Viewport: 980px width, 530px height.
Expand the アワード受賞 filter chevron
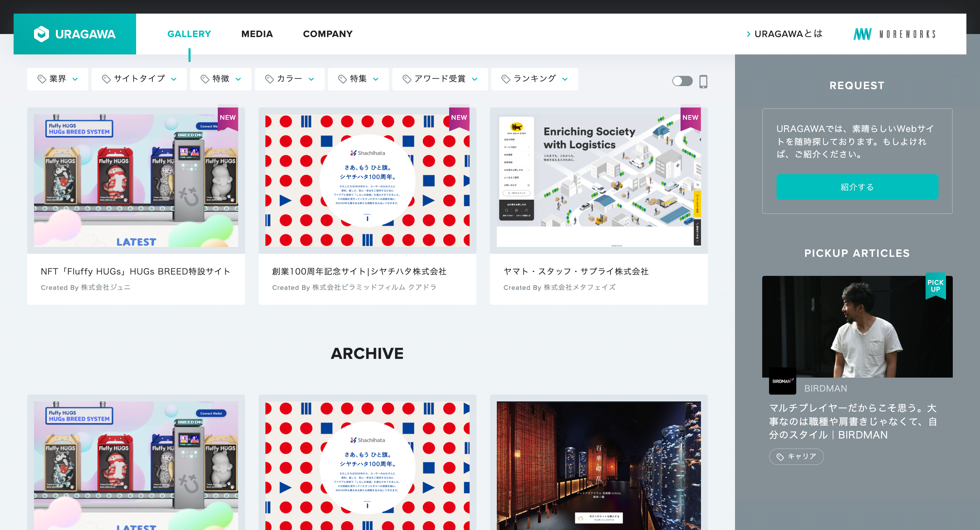tap(474, 79)
